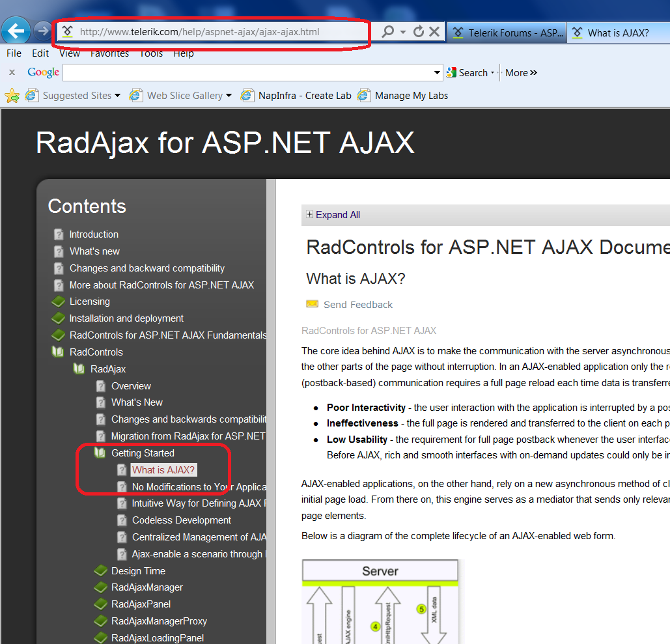Open the Help menu
670x644 pixels.
[x=184, y=53]
